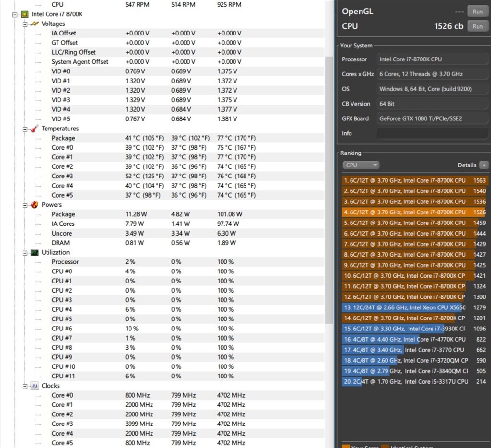The width and height of the screenshot is (491, 448).
Task: Select ranking entry 16 Core i7-4770K
Action: (x=414, y=339)
